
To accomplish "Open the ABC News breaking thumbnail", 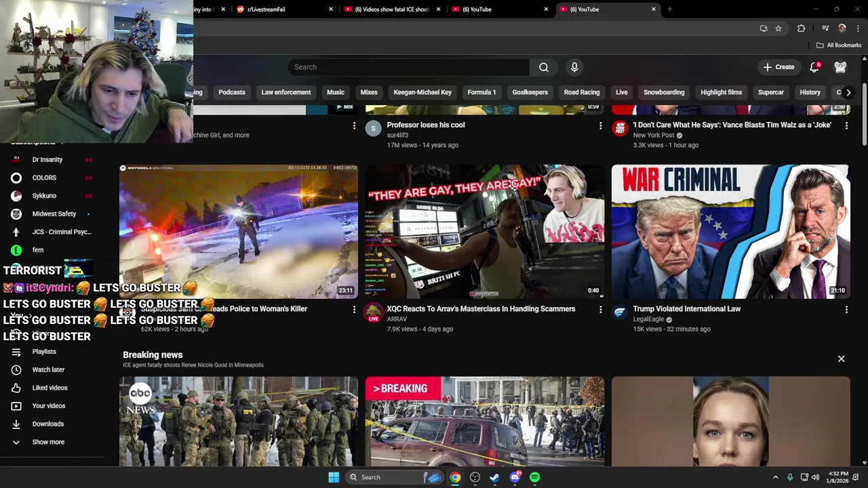I will [x=239, y=421].
